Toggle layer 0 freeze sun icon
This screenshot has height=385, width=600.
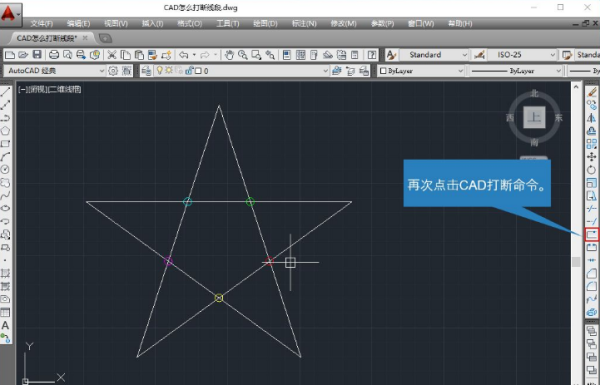click(169, 70)
